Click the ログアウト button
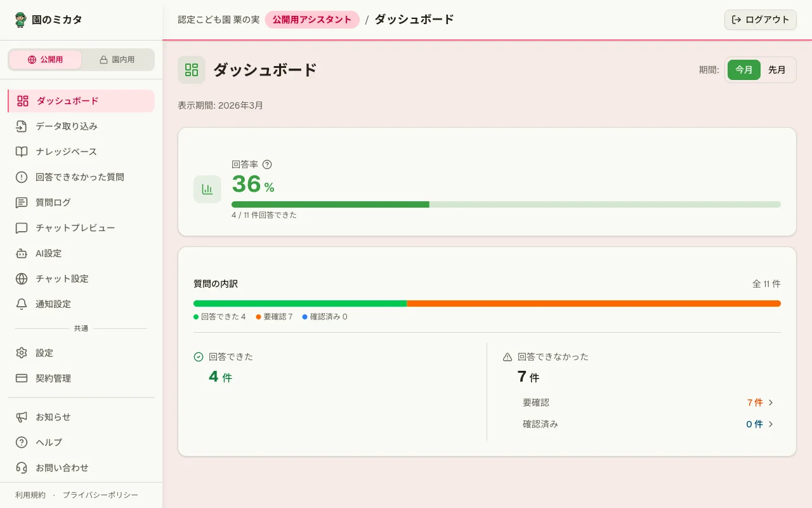 [760, 20]
